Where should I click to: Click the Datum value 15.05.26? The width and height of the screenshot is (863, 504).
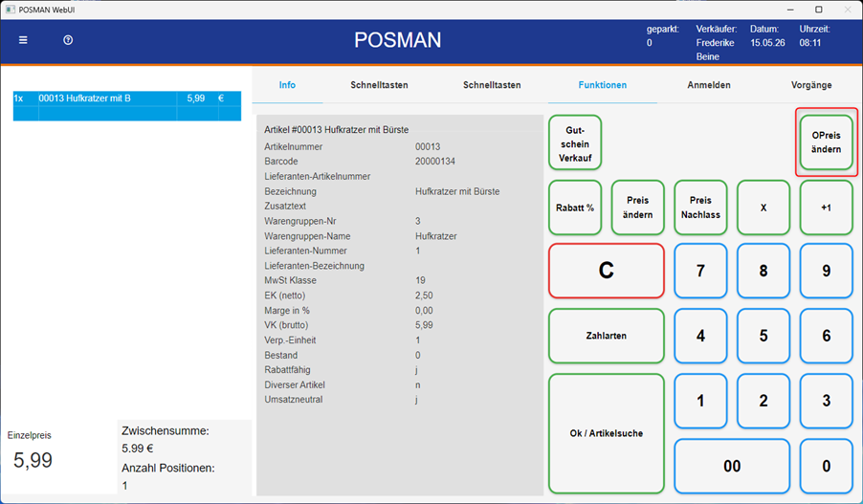click(x=767, y=43)
